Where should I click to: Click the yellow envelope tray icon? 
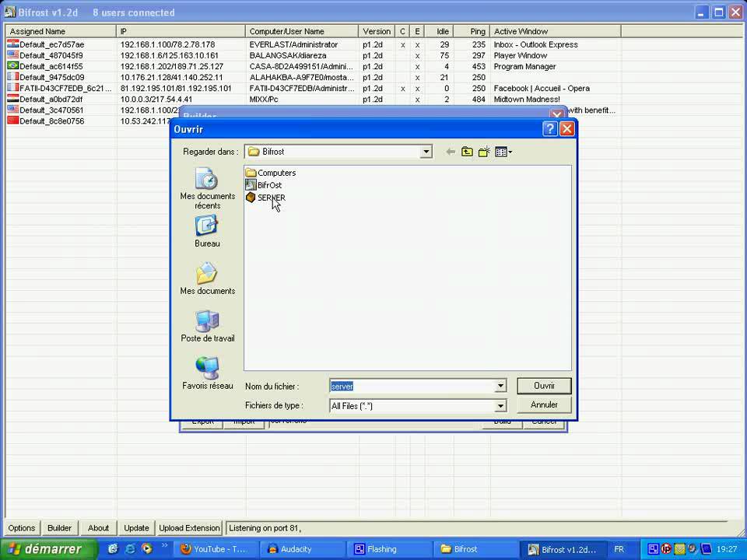679,549
